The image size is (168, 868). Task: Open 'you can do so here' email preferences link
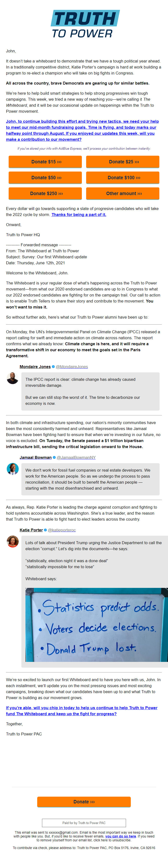120,836
